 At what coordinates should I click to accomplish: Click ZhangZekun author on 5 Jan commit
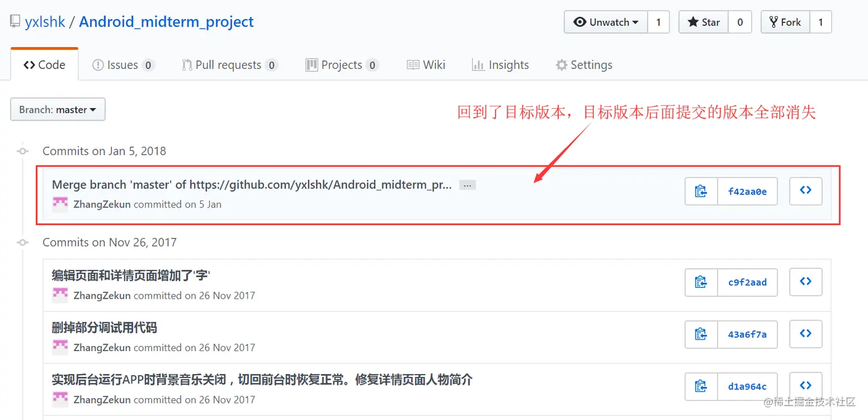102,205
